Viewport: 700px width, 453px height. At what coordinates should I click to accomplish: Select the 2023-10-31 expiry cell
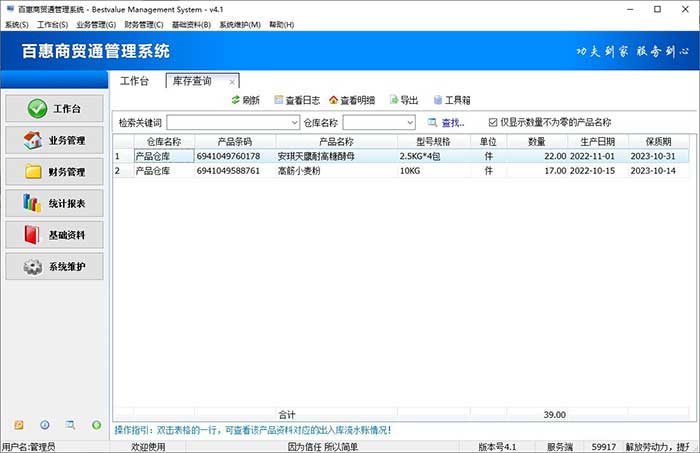coord(659,156)
